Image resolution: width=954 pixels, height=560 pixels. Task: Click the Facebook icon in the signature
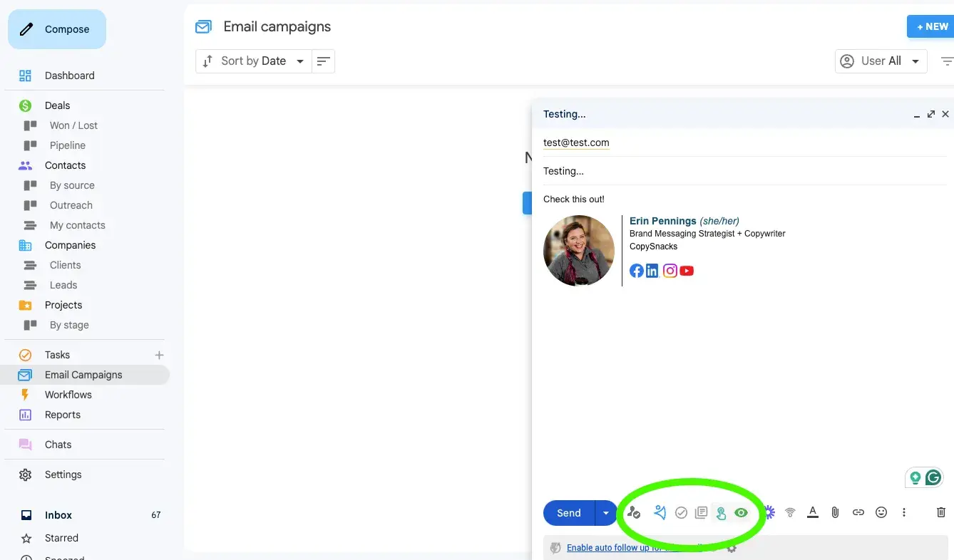(637, 271)
